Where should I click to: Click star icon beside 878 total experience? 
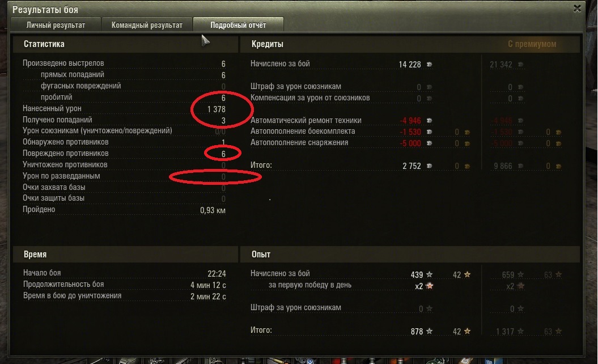click(430, 331)
